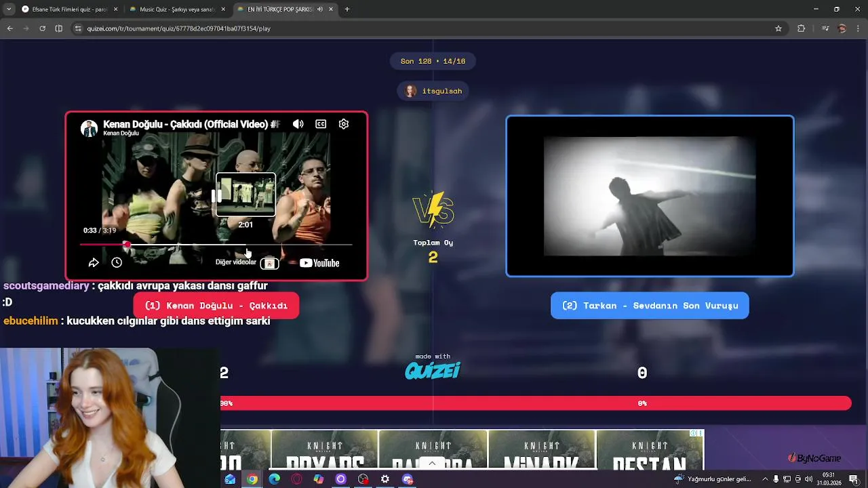This screenshot has height=488, width=868.
Task: Open the Knight Online ad banner
Action: click(462, 449)
